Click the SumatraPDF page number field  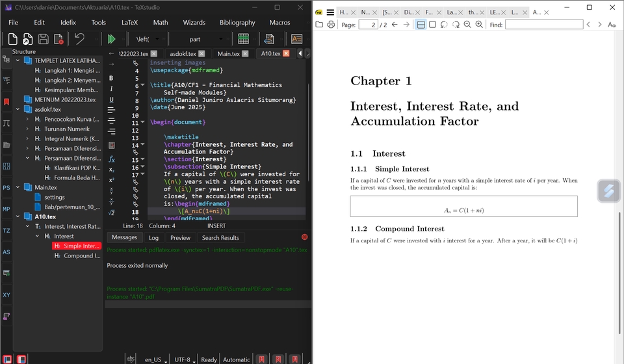pos(368,25)
